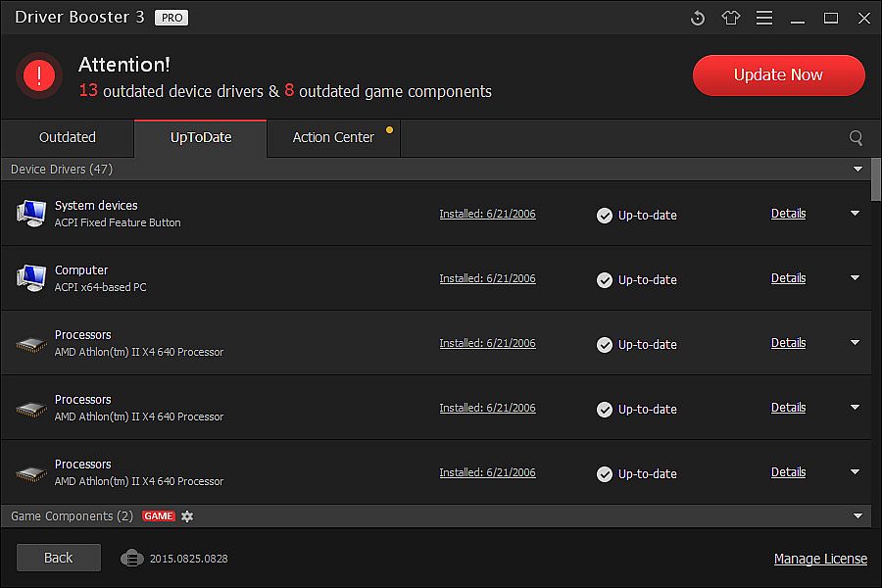This screenshot has height=588, width=882.
Task: Open the Computer row dropdown arrow
Action: click(x=855, y=277)
